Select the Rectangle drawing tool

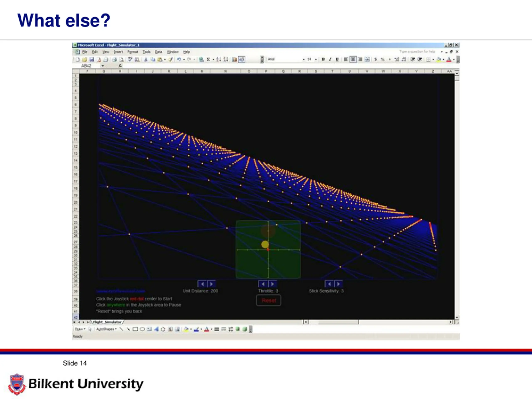[x=135, y=329]
